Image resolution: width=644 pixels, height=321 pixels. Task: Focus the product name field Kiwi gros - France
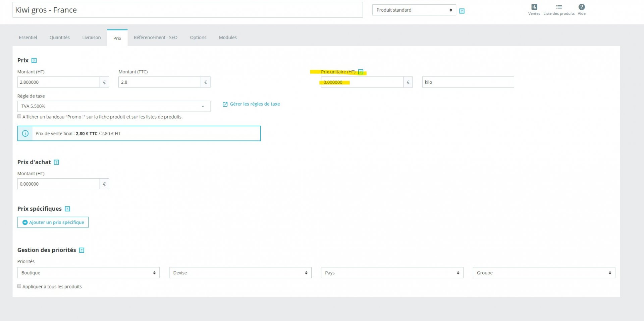187,10
